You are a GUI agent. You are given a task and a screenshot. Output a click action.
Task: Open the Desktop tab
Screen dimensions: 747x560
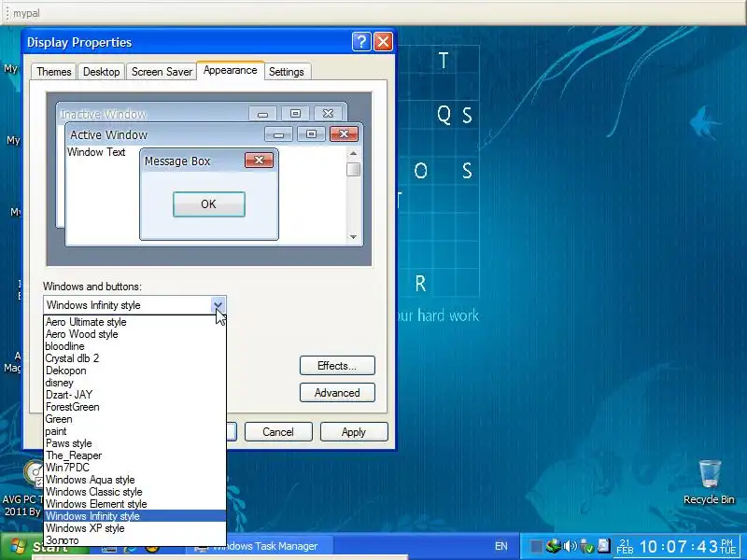coord(102,72)
